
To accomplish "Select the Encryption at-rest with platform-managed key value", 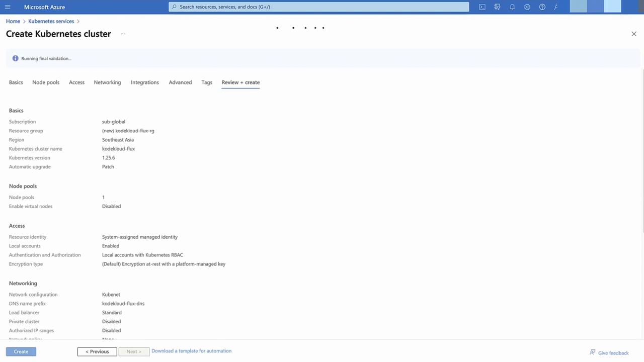I will point(164,264).
